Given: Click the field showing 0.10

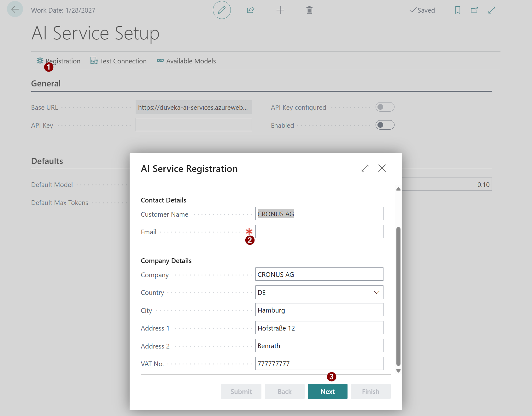Looking at the screenshot, I should pyautogui.click(x=447, y=184).
